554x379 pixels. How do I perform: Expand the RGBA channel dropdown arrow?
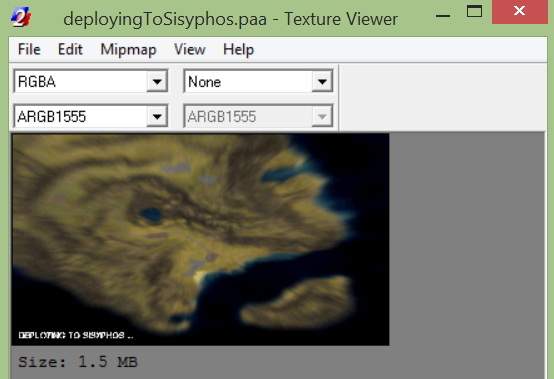[157, 82]
